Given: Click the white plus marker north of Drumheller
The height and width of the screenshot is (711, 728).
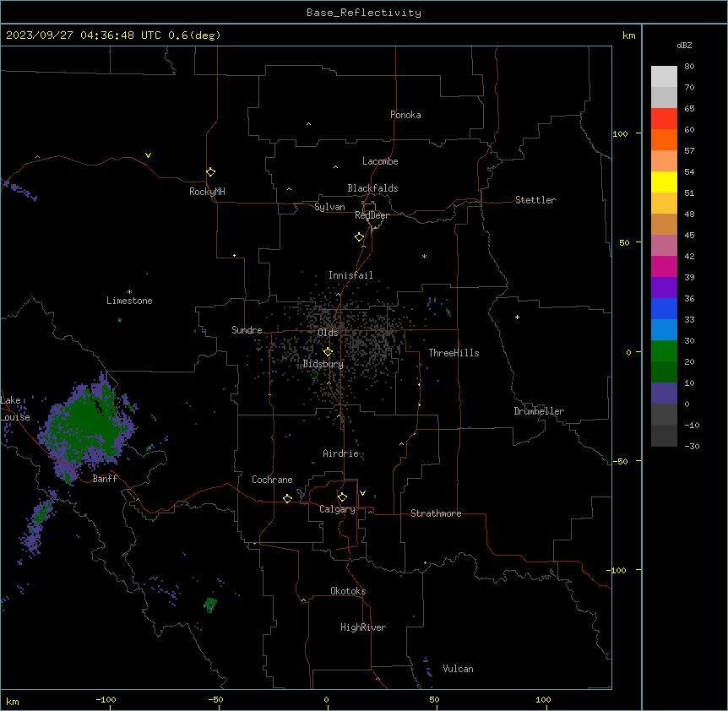Looking at the screenshot, I should [x=517, y=317].
